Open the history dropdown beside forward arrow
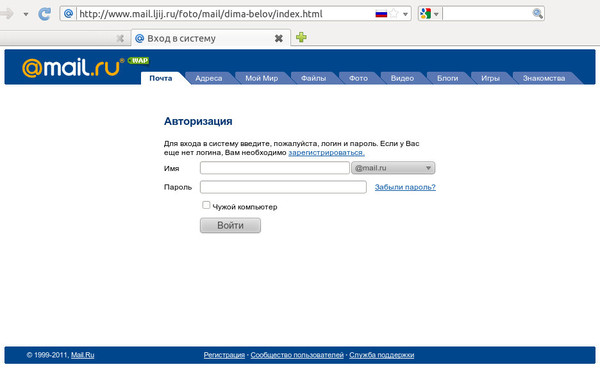The height and width of the screenshot is (383, 600). point(26,15)
